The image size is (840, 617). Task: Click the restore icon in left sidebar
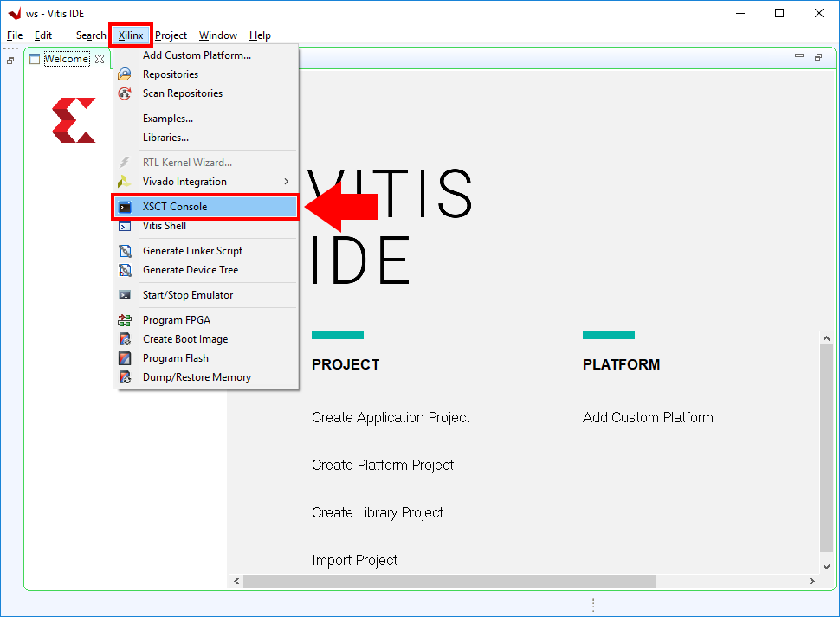tap(10, 61)
